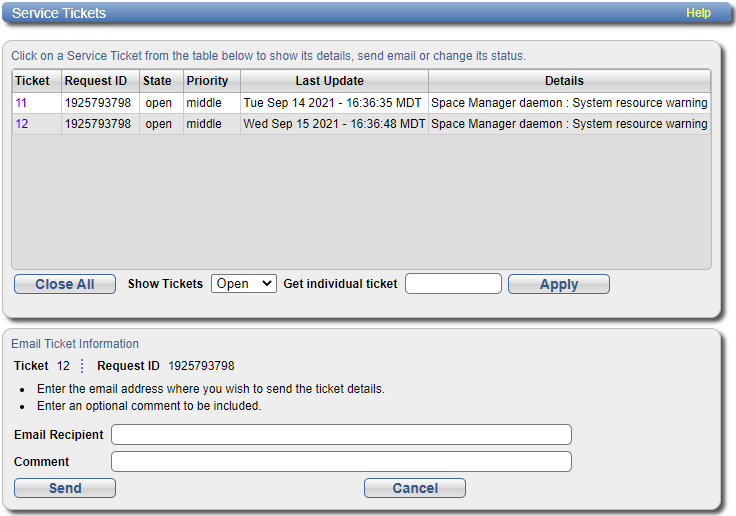Cancel the email ticket form
This screenshot has height=516, width=736.
(415, 488)
